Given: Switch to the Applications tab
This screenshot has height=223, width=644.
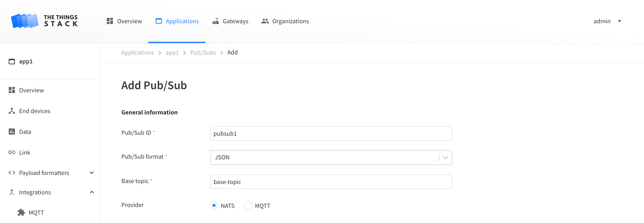Looking at the screenshot, I should tap(177, 21).
